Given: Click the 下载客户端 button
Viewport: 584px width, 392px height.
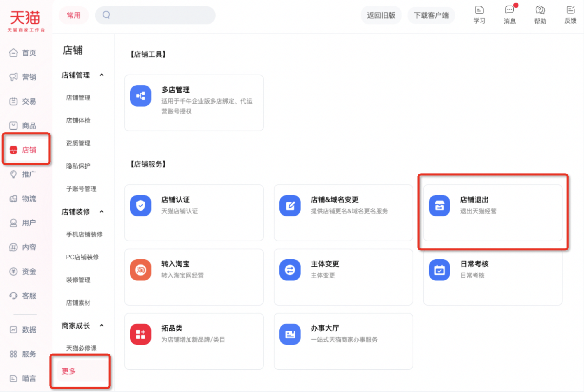Looking at the screenshot, I should 431,15.
